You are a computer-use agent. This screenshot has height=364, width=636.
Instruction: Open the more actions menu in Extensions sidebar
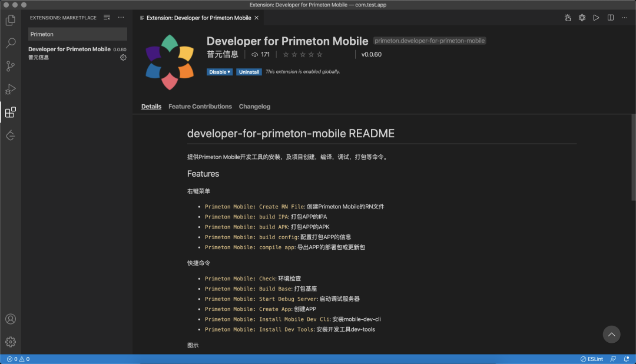[121, 18]
